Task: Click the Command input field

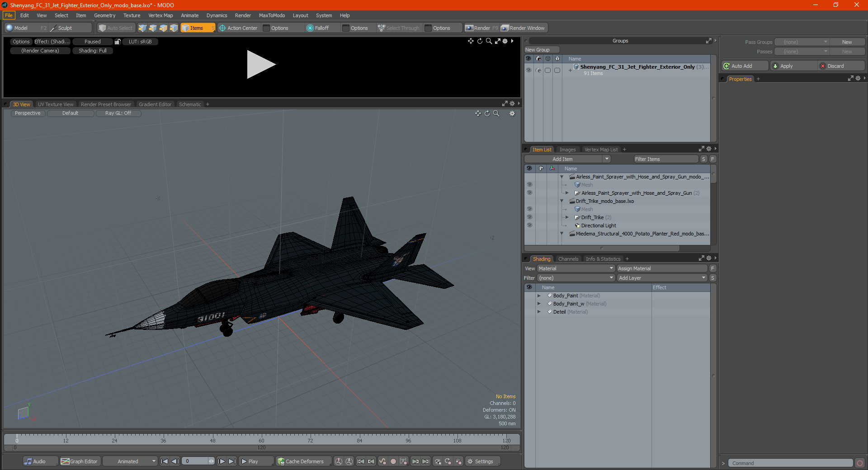Action: tap(790, 463)
